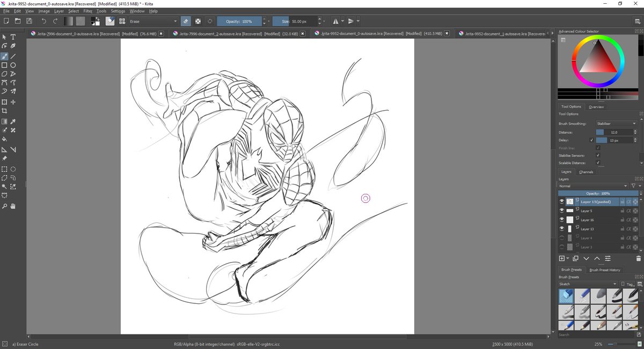Image resolution: width=644 pixels, height=349 pixels.
Task: Redo the last action
Action: point(55,21)
